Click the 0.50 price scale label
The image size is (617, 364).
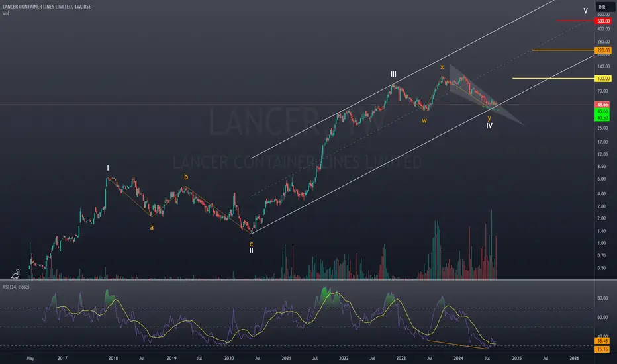coord(602,269)
